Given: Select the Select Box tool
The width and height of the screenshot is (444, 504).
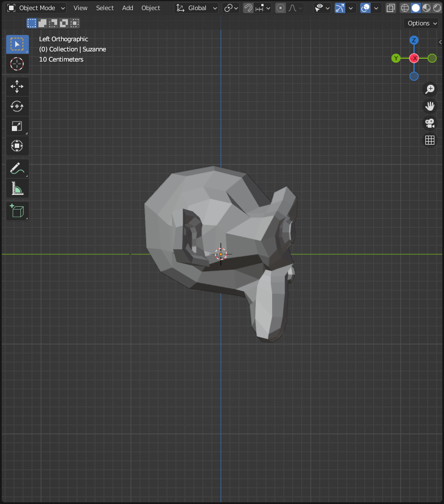Looking at the screenshot, I should pos(18,44).
